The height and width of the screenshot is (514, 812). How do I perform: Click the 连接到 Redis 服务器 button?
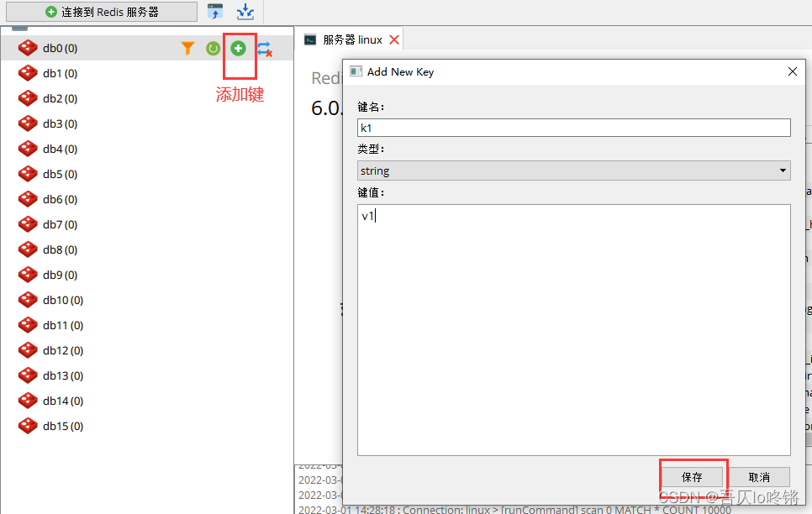(x=102, y=13)
